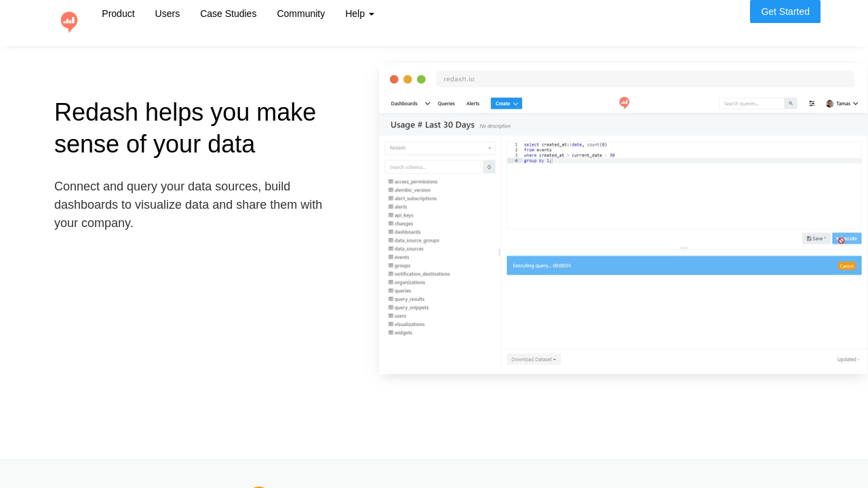
Task: Click the blue Execute button
Action: tap(847, 239)
